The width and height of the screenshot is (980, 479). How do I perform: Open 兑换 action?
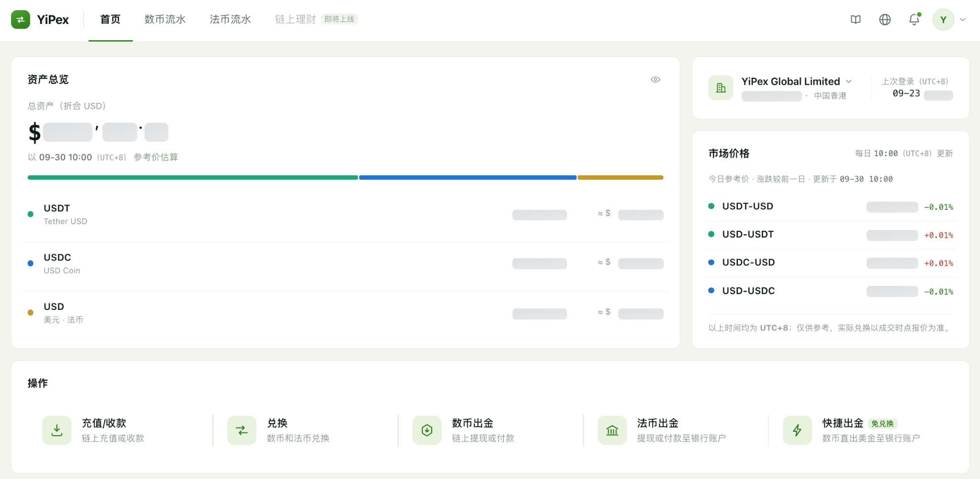click(x=306, y=430)
